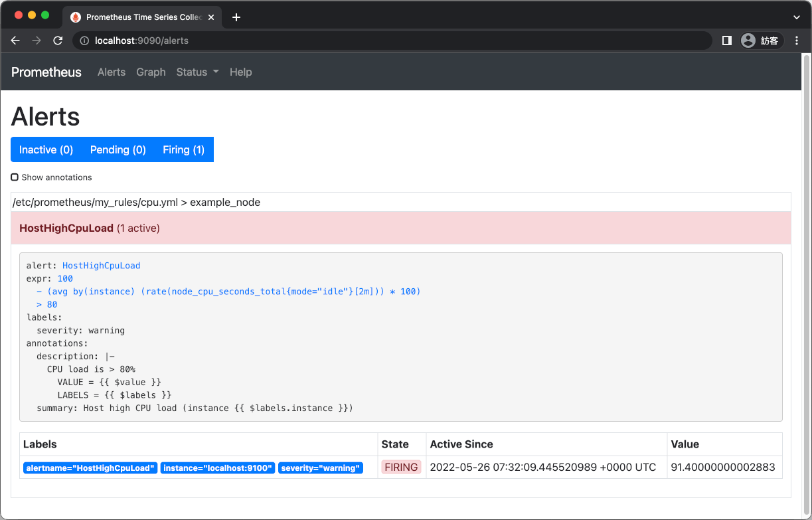
Task: Click the value 91.40000000002883
Action: [x=723, y=467]
